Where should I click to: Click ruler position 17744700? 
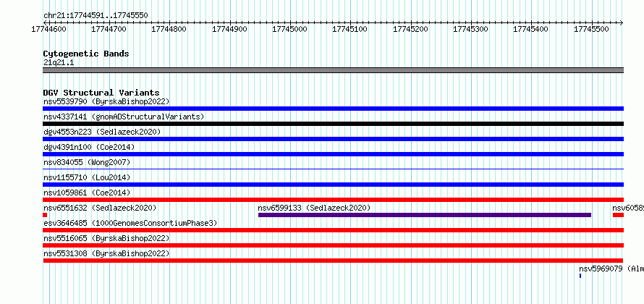coord(109,29)
